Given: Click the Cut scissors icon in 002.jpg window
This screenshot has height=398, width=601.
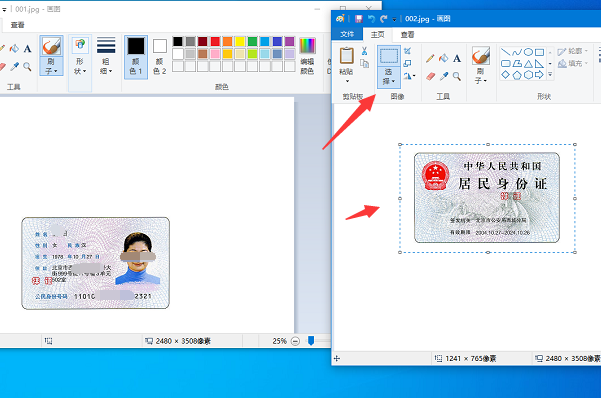Looking at the screenshot, I should click(365, 51).
